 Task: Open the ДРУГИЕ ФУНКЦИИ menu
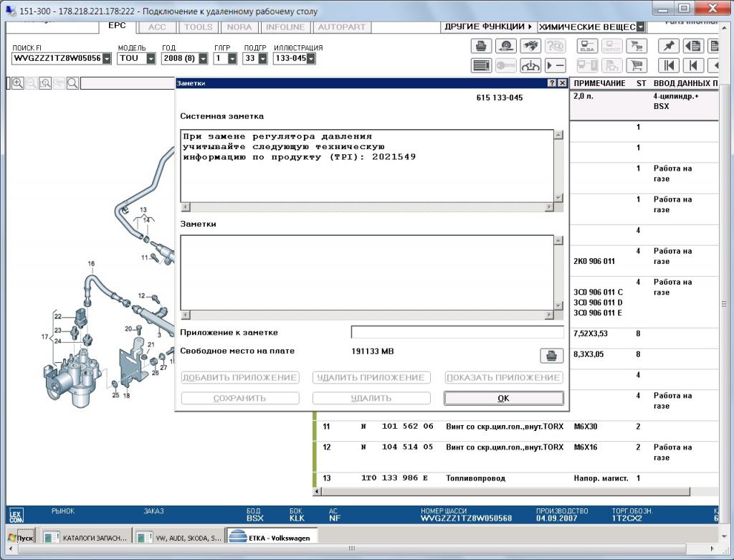488,27
